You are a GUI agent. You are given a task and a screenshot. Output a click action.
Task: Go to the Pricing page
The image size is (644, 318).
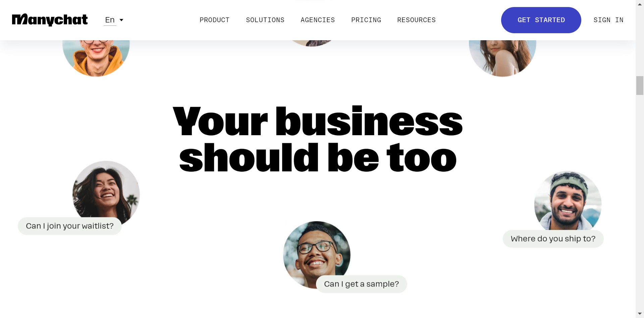pos(366,20)
